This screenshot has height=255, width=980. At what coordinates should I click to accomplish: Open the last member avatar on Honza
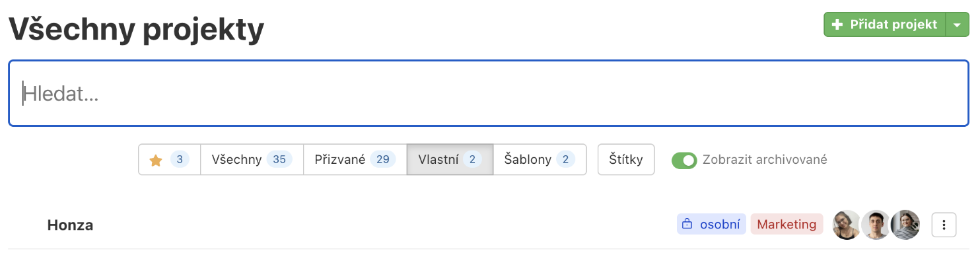[905, 225]
